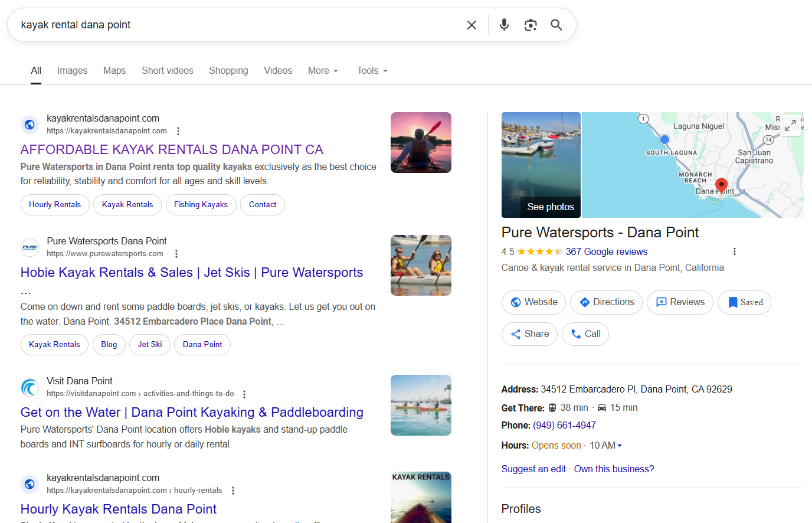This screenshot has height=523, width=812.
Task: Expand the map with the fullscreen arrows icon
Action: pos(791,125)
